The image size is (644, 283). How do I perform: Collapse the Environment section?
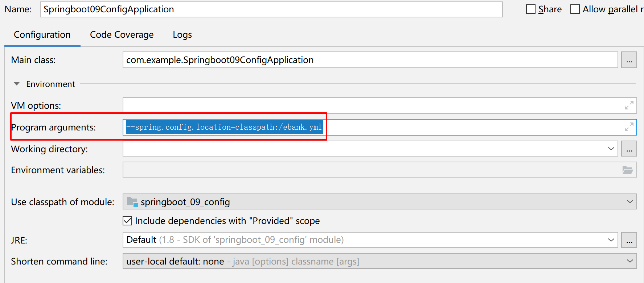[17, 84]
